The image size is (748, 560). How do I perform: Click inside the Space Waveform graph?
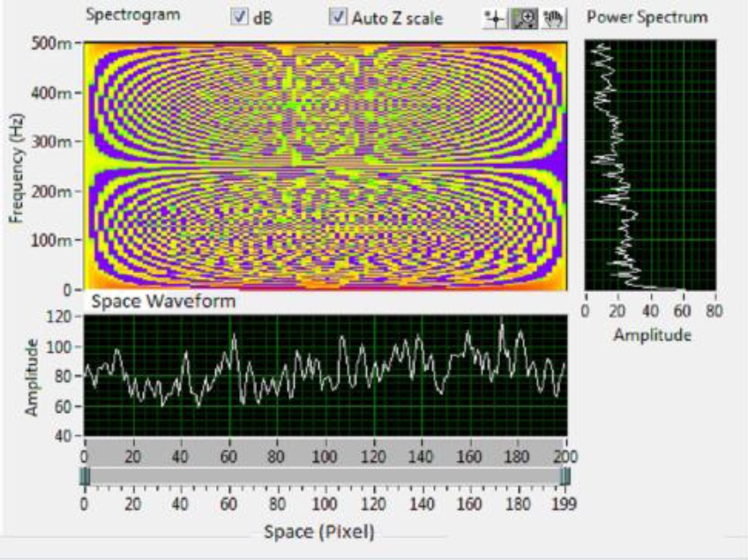click(325, 375)
